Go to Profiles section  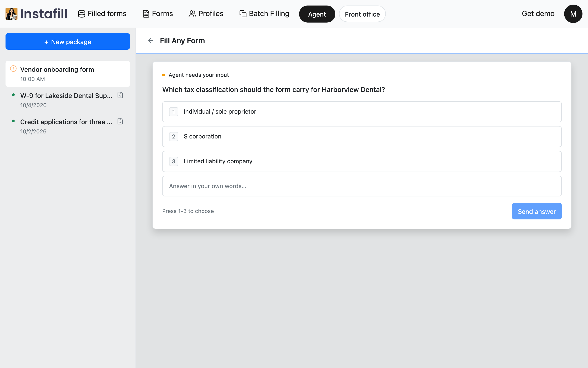[x=206, y=14]
